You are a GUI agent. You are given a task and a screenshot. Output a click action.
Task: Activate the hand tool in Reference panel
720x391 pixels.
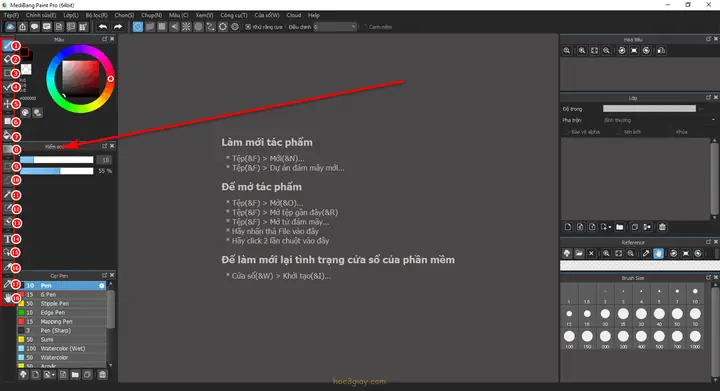(x=658, y=253)
